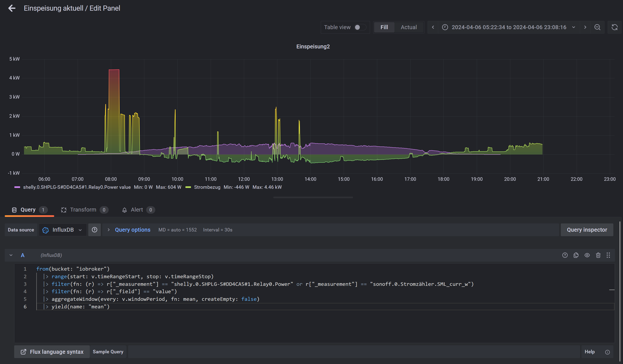Screen dimensions: 623x364
Task: Click the query A help icon
Action: [565, 255]
